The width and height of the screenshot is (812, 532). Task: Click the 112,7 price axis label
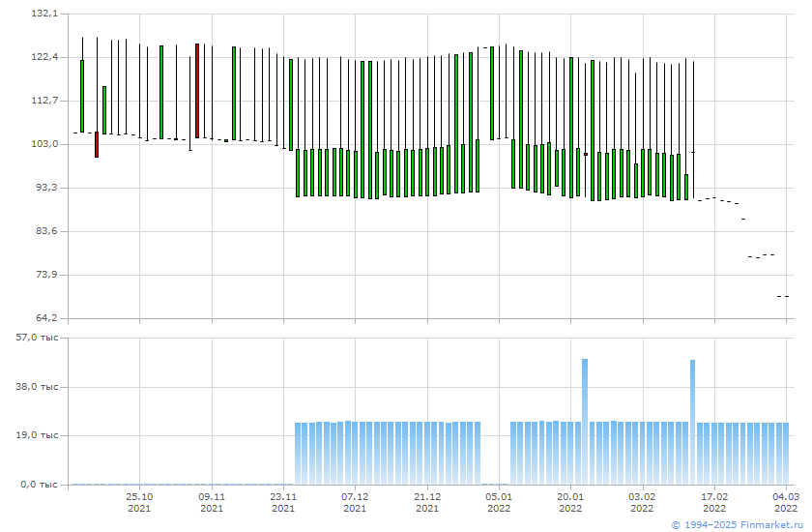point(44,100)
